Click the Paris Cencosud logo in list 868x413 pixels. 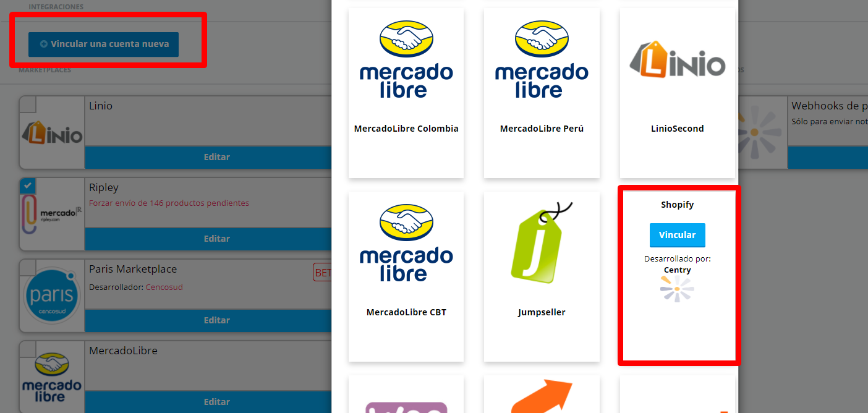point(52,295)
